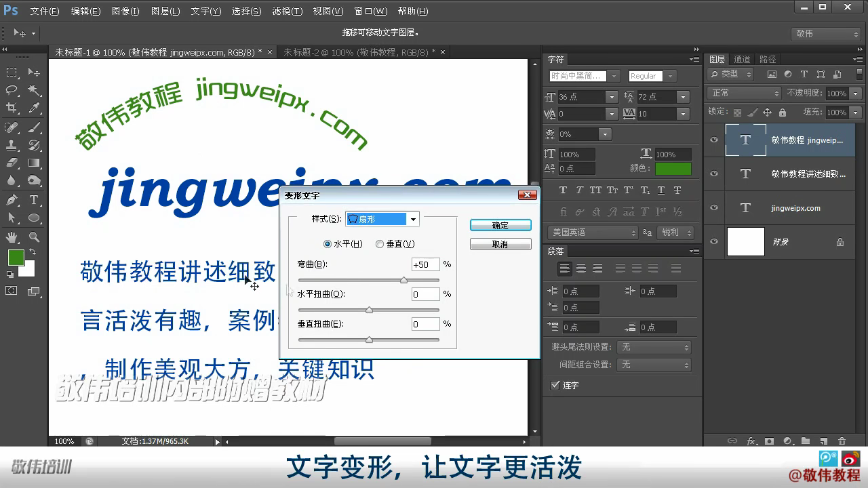Open the font size dropdown arrow

point(612,97)
